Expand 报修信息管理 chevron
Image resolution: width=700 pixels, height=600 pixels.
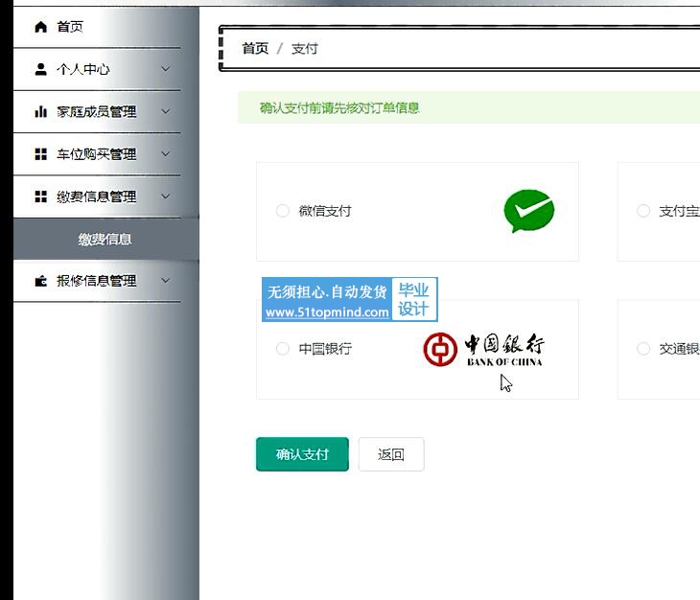[166, 281]
